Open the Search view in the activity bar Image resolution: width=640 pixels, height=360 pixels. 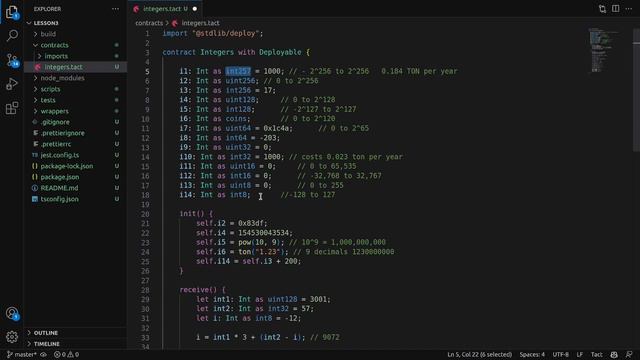point(11,36)
